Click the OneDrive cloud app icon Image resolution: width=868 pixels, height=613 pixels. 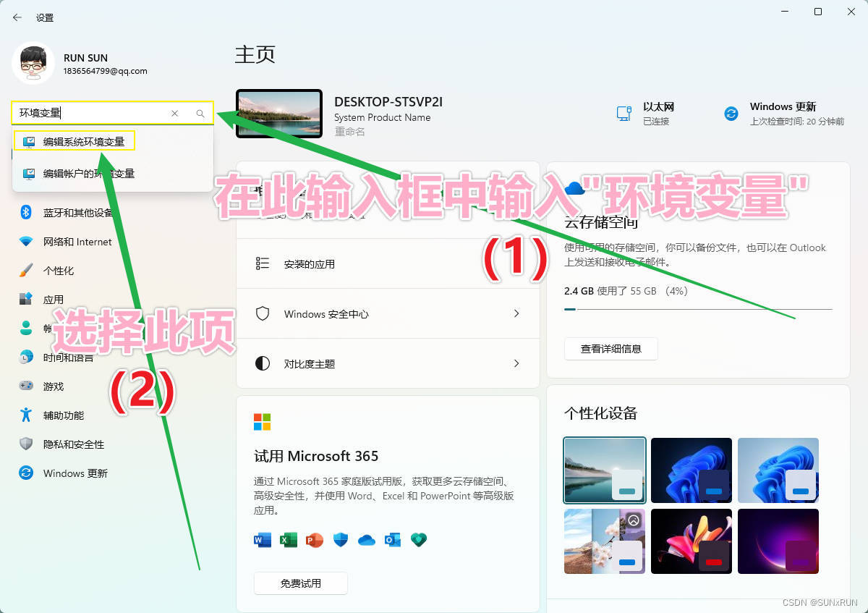(367, 540)
